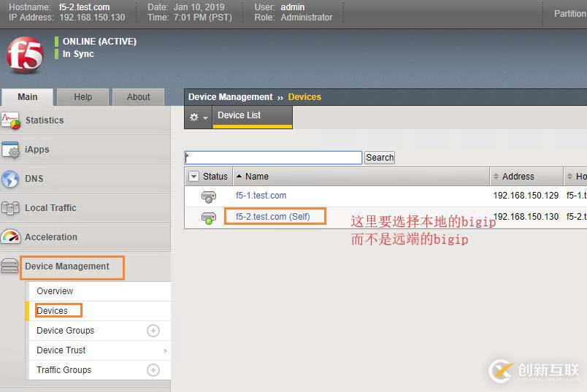Click the address 192.168.150.130 cell
The image size is (587, 392).
[x=526, y=217]
